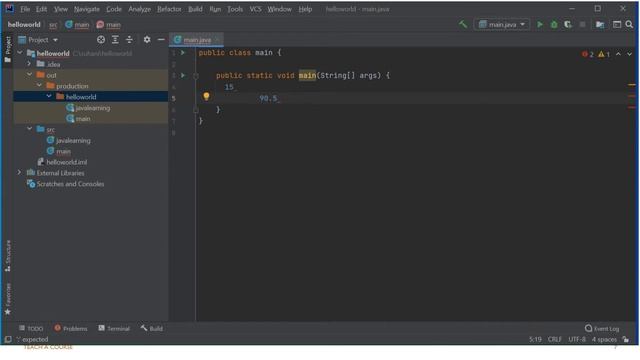
Task: Open Project view mode dropdown
Action: tap(38, 40)
